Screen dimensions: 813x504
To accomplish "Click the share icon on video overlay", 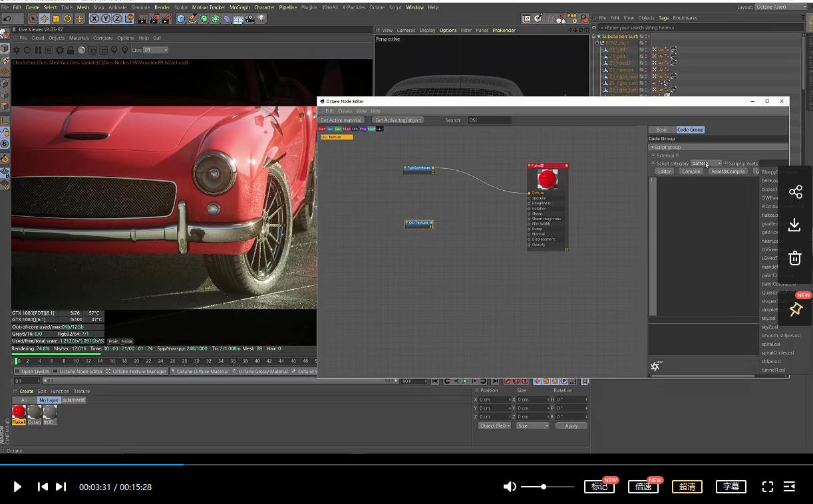I will [x=795, y=192].
